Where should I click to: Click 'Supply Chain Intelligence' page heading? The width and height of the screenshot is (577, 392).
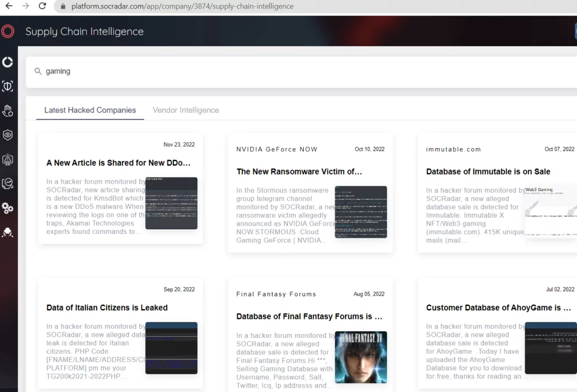pos(85,32)
